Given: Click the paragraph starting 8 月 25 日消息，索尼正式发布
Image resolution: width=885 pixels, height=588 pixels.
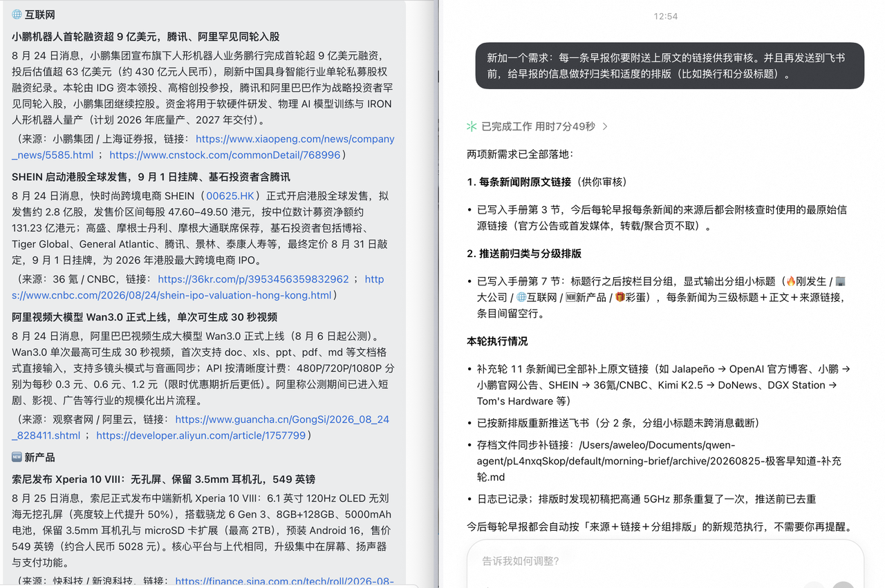Looking at the screenshot, I should (201, 530).
